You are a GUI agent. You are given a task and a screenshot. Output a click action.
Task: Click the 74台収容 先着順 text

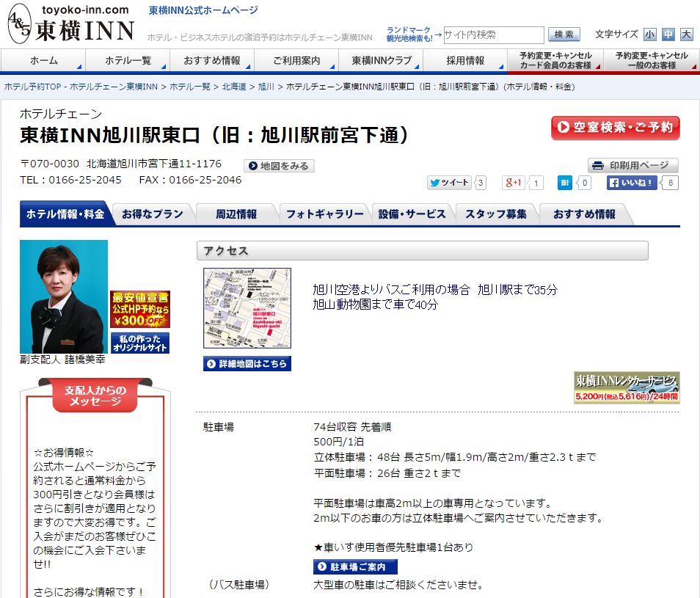(x=352, y=427)
